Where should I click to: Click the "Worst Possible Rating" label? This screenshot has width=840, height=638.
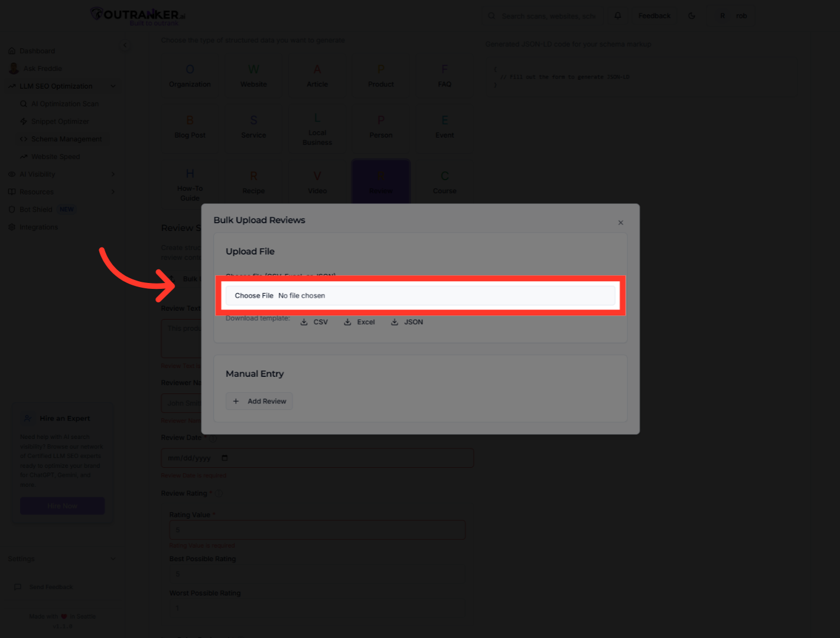[205, 593]
